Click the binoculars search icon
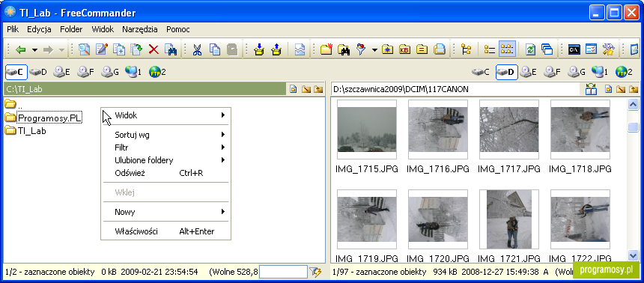This screenshot has width=644, height=283. pyautogui.click(x=344, y=49)
